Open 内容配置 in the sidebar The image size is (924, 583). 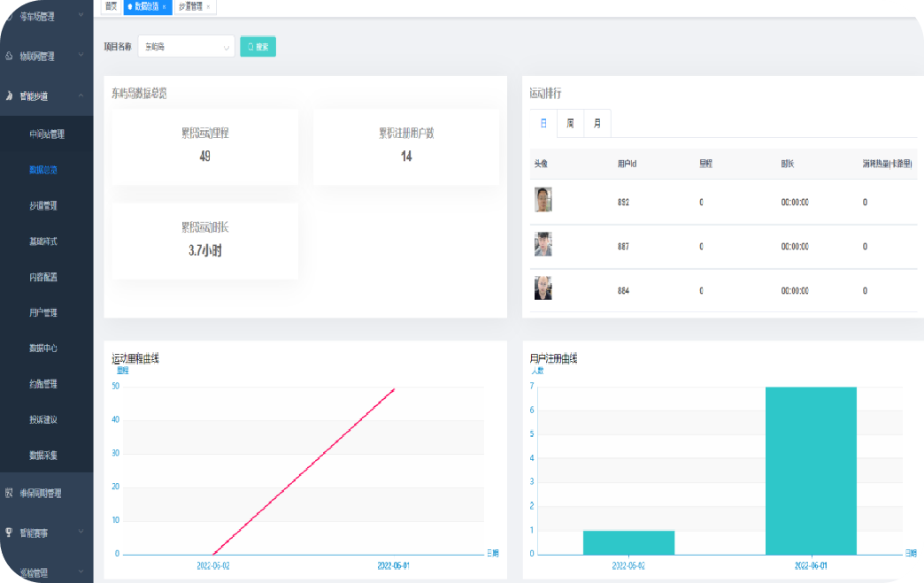tap(43, 277)
